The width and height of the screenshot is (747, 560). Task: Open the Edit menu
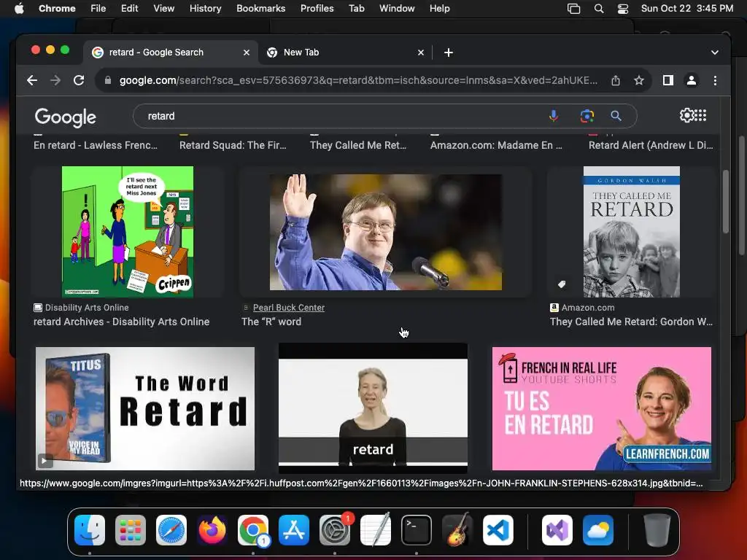(129, 9)
